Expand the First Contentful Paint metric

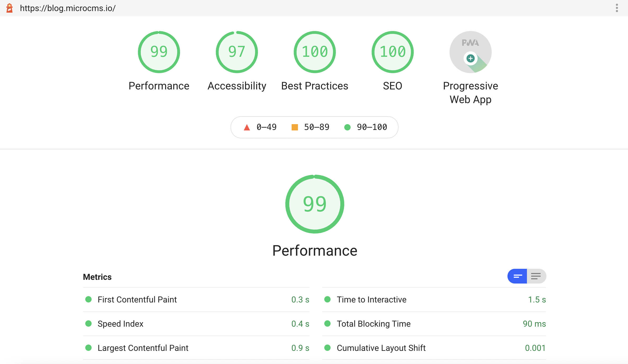pyautogui.click(x=137, y=300)
